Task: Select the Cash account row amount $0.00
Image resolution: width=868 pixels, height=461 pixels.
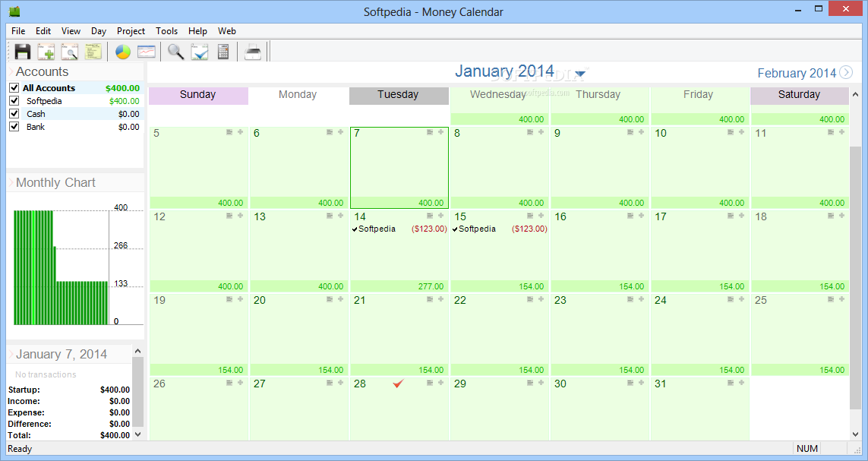Action: [129, 114]
